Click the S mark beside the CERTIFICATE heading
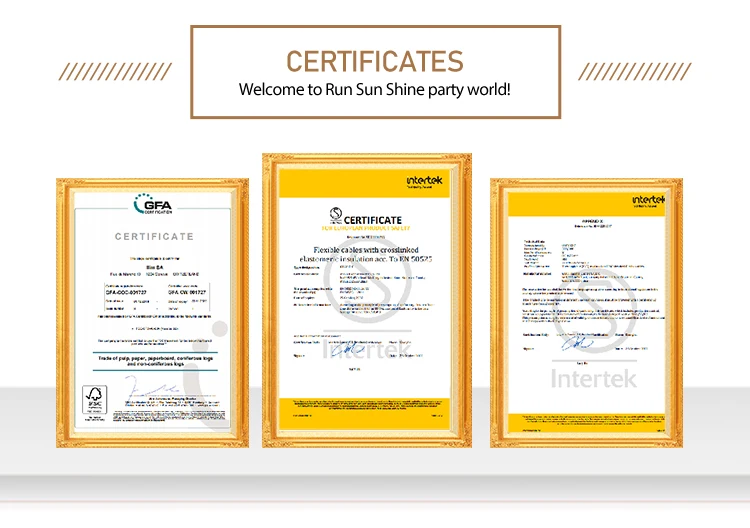The width and height of the screenshot is (750, 528). tap(336, 215)
